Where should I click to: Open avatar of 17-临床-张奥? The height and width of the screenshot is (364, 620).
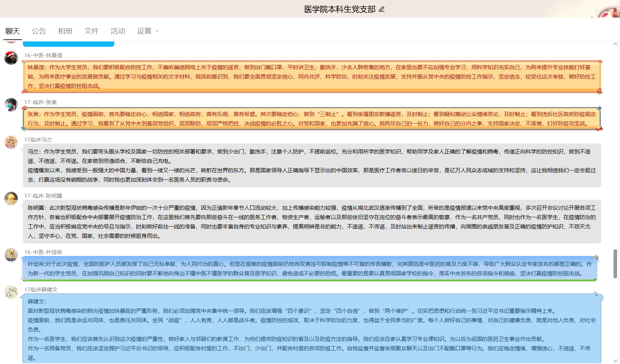[x=11, y=105]
